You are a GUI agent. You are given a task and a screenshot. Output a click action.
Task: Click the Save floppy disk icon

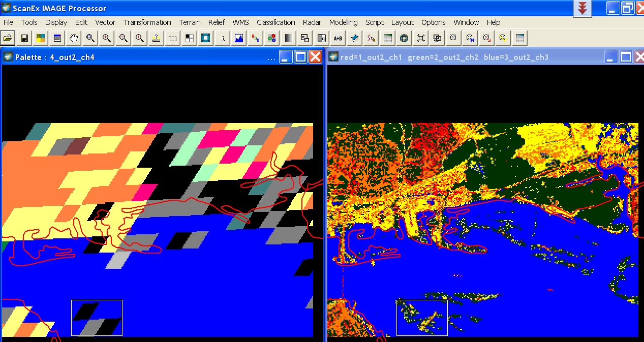click(x=24, y=38)
